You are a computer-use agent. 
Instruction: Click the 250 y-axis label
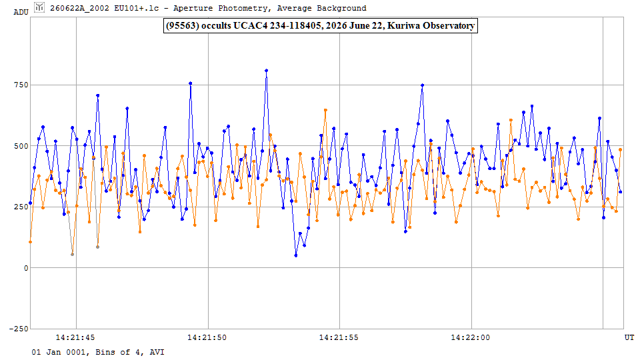(x=21, y=207)
